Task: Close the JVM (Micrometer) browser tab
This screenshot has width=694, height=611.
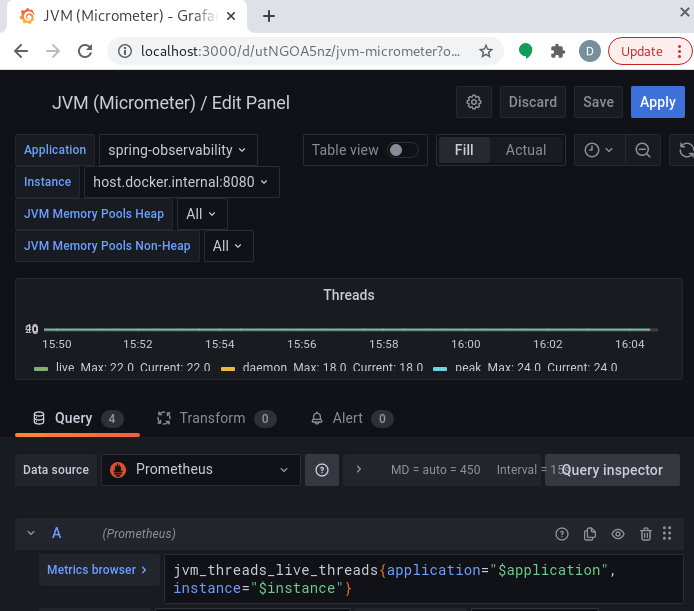Action: coord(231,16)
